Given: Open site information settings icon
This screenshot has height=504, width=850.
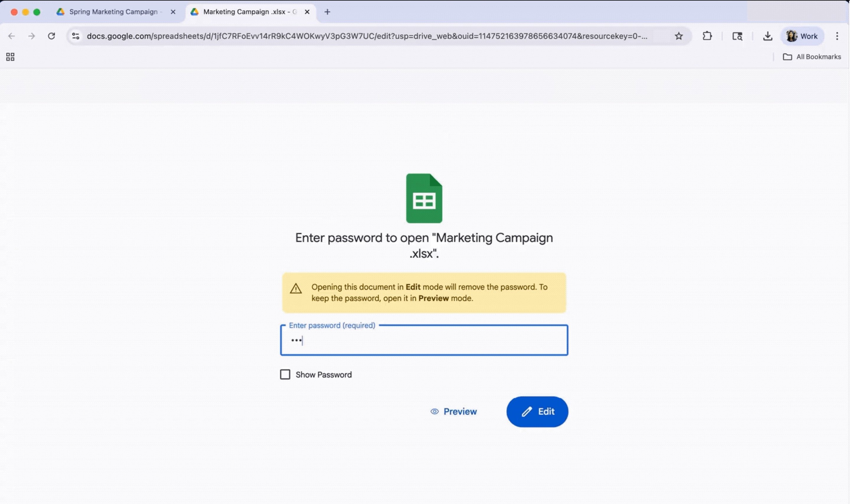Looking at the screenshot, I should point(75,36).
